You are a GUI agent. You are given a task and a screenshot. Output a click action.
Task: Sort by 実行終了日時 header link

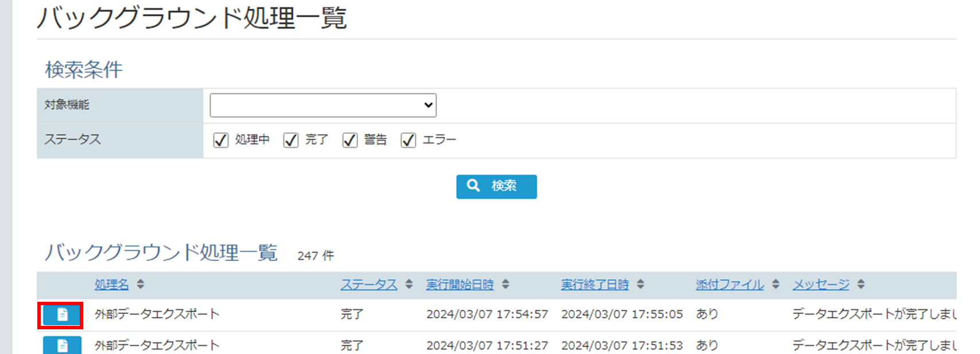click(x=595, y=285)
